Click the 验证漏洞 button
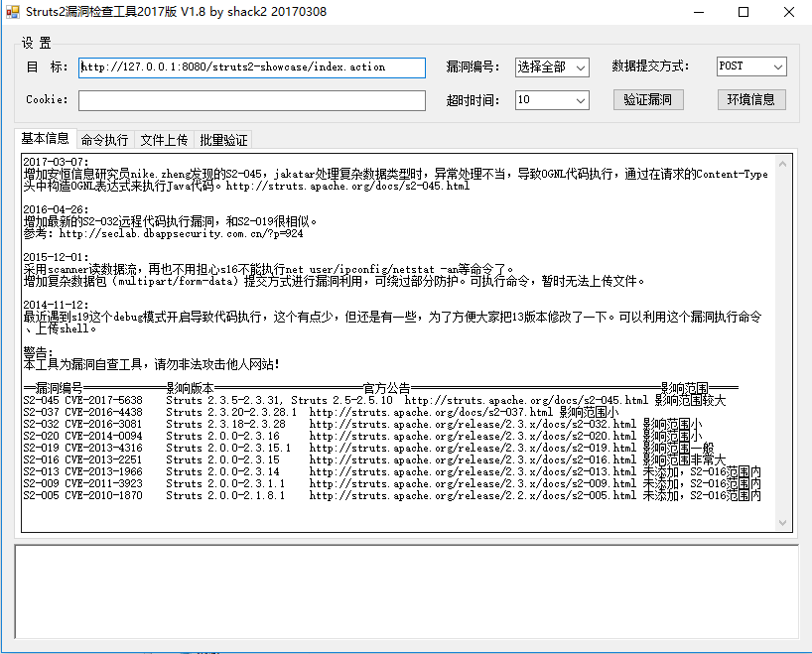Image resolution: width=812 pixels, height=654 pixels. [x=648, y=99]
